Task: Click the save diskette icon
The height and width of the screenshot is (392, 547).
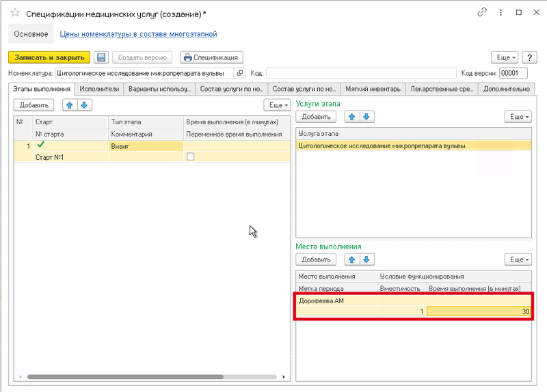Action: pyautogui.click(x=101, y=57)
